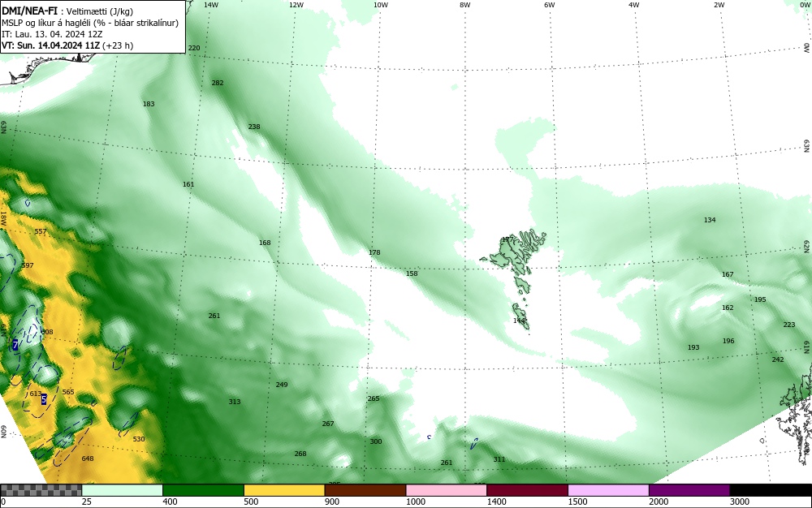The width and height of the screenshot is (812, 508).
Task: Click the legend value 1400
Action: 497,502
